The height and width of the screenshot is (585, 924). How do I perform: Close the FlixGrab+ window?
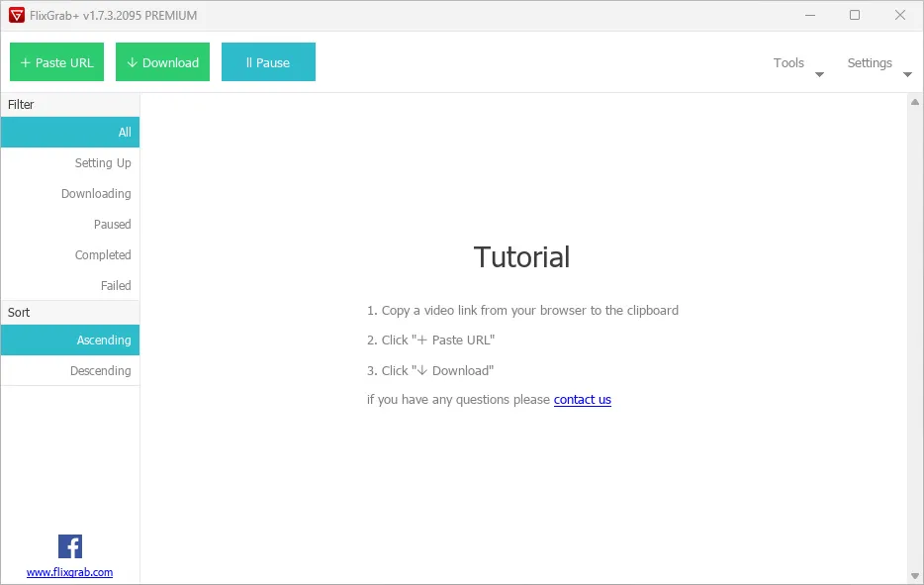click(x=900, y=15)
